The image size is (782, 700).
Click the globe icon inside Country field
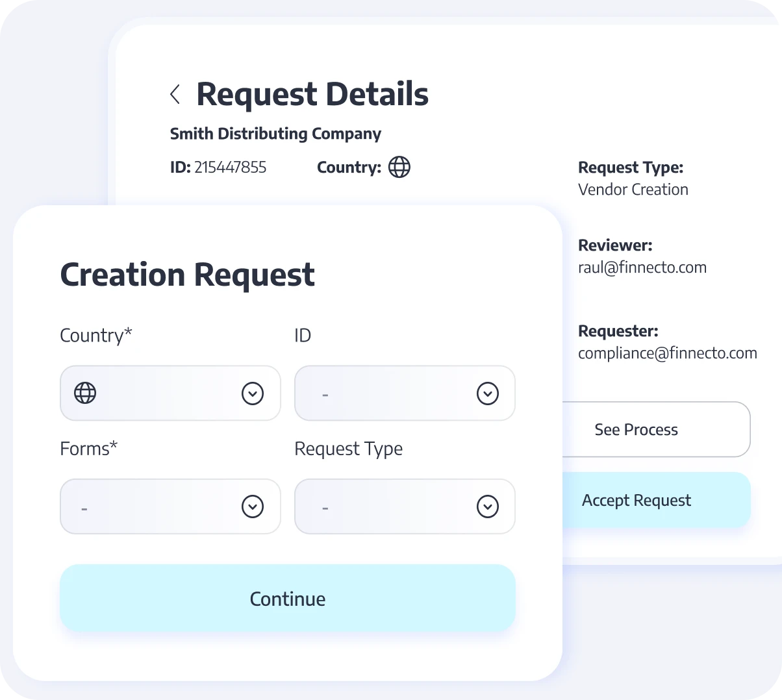point(85,393)
